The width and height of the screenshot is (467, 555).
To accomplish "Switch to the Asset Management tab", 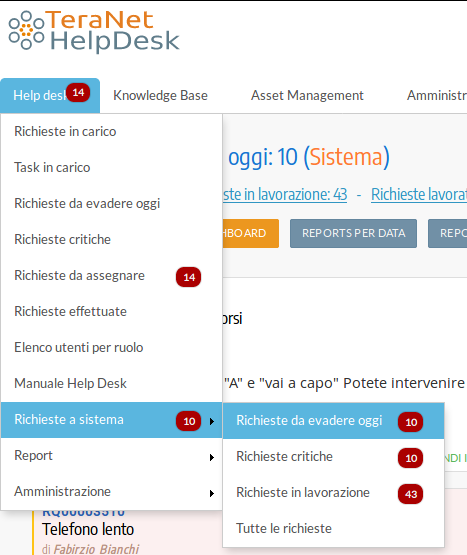I will pyautogui.click(x=307, y=96).
